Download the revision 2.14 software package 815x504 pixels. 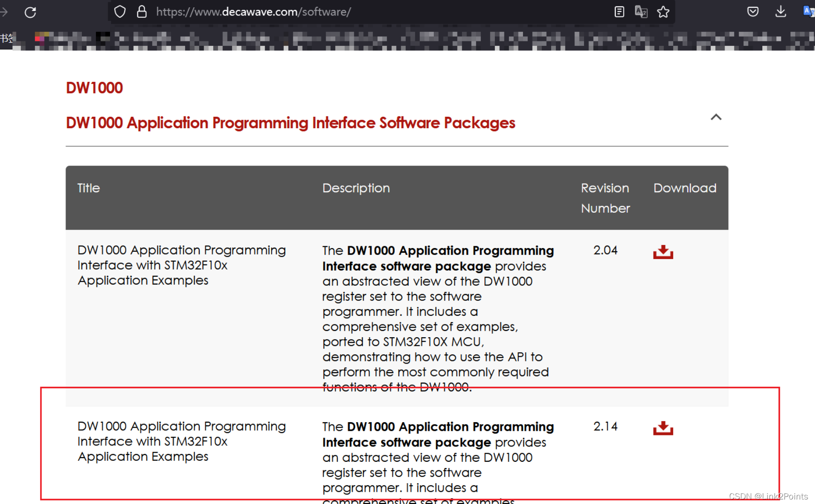(663, 428)
